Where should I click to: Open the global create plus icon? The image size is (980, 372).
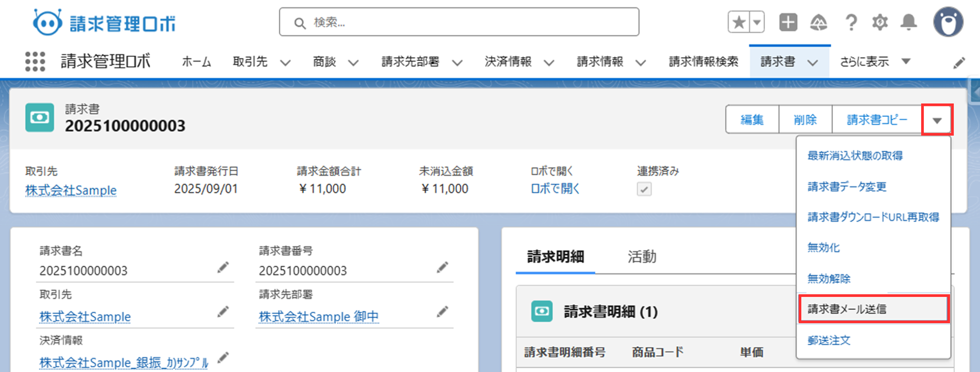(788, 23)
